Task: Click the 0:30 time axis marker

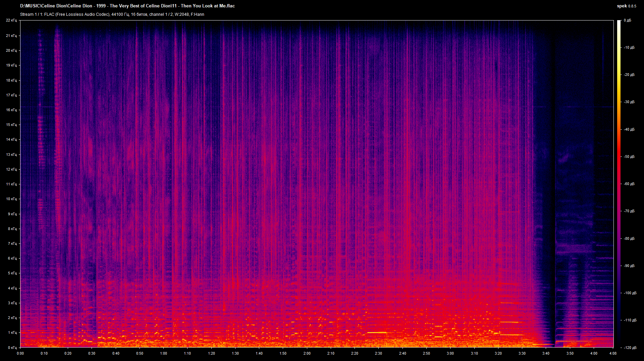Action: 92,353
